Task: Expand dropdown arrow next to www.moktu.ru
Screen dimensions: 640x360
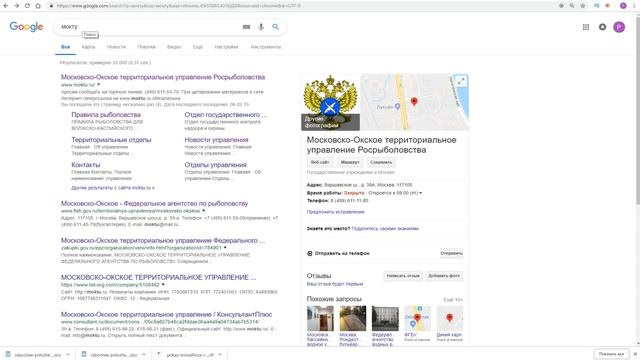Action: click(x=99, y=84)
